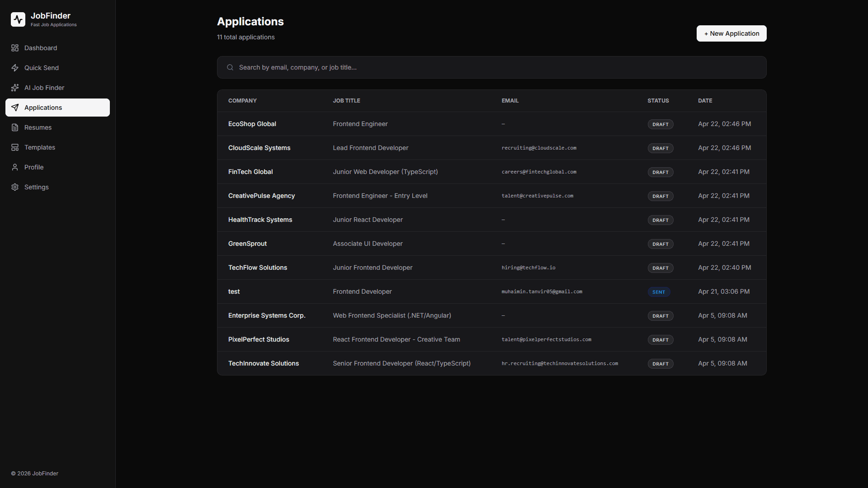Click the Associate UI Developer title
This screenshot has width=868, height=488.
(x=368, y=244)
